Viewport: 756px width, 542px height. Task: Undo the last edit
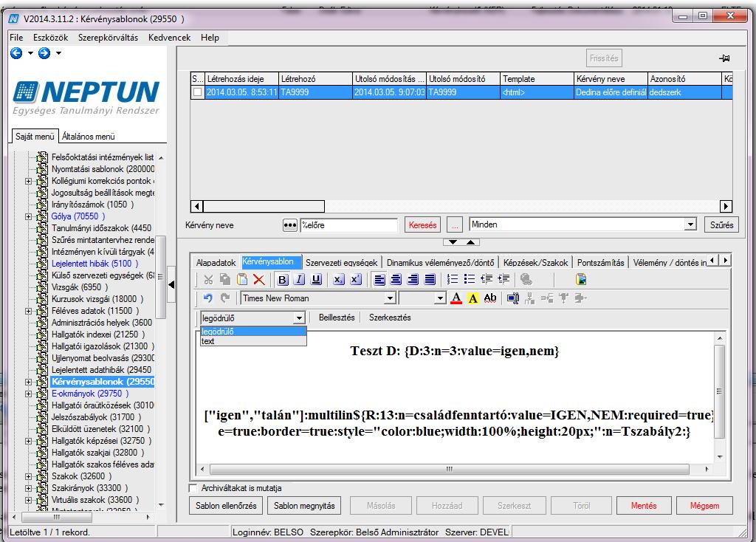tap(207, 298)
